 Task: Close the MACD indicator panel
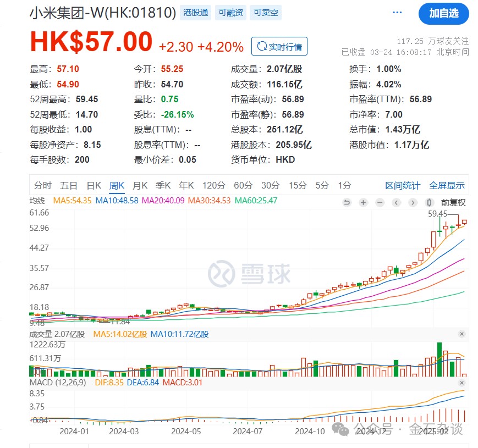click(x=461, y=383)
